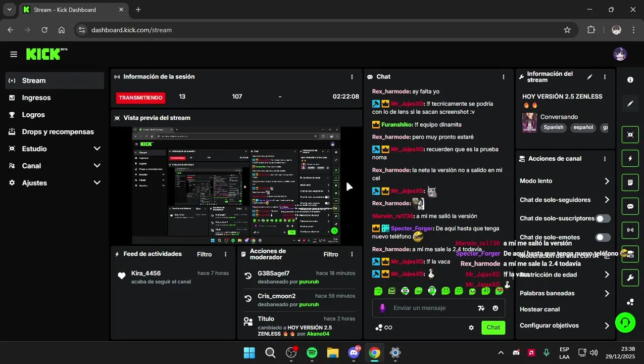The image size is (644, 364).
Task: Bookmark this page with the star icon
Action: point(567,30)
